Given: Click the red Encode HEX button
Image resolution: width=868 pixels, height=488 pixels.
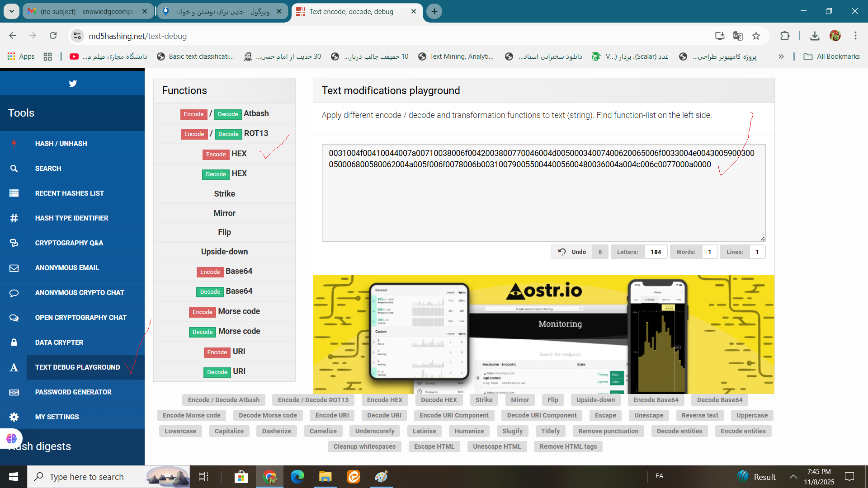Looking at the screenshot, I should pyautogui.click(x=216, y=155).
